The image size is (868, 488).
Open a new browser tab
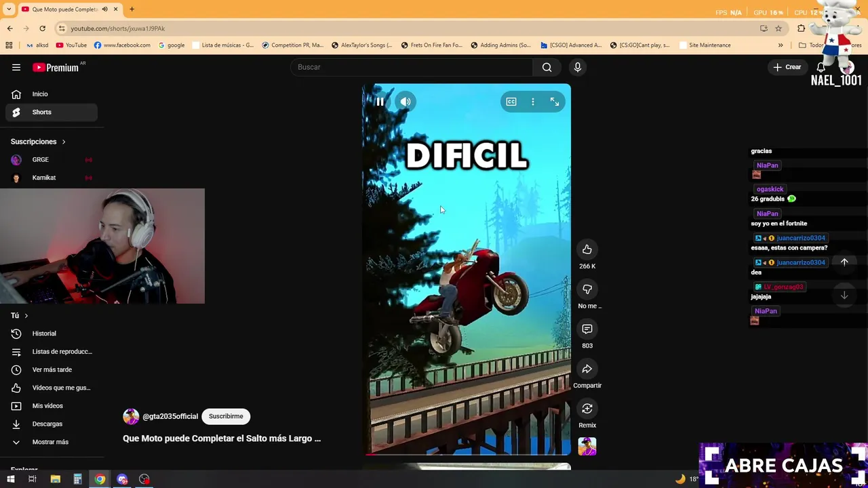[x=132, y=9]
